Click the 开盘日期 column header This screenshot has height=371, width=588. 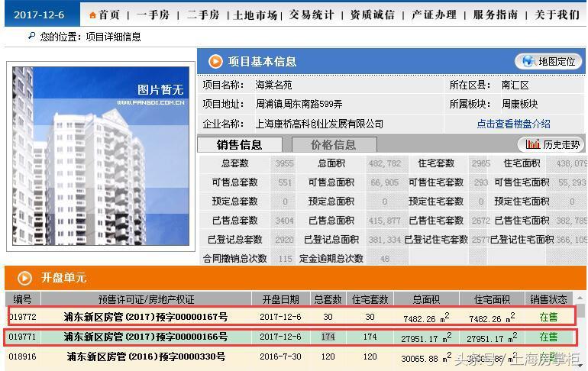pos(281,299)
